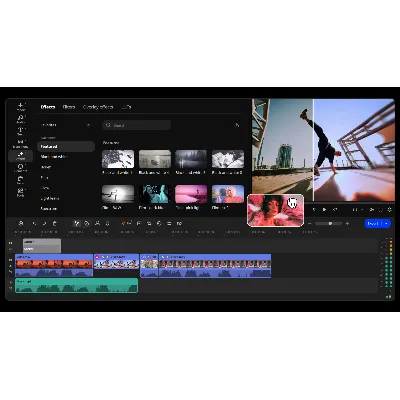This screenshot has height=400, width=400.
Task: Open the Transitions panel in left sidebar
Action: [x=20, y=143]
